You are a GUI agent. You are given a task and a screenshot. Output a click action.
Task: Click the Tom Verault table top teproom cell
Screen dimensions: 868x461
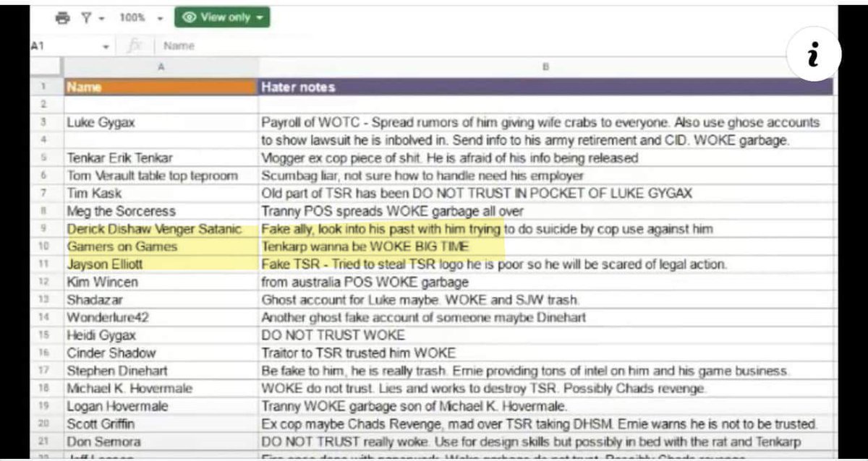click(x=161, y=176)
